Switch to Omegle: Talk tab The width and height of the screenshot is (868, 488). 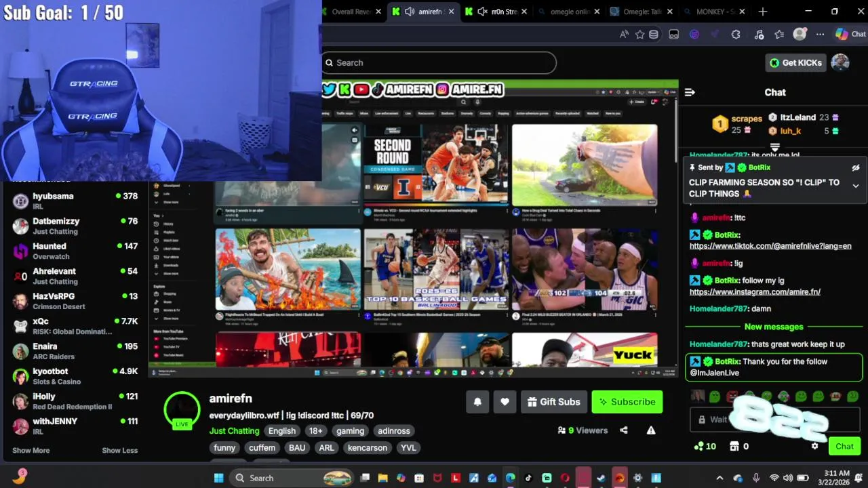point(642,12)
